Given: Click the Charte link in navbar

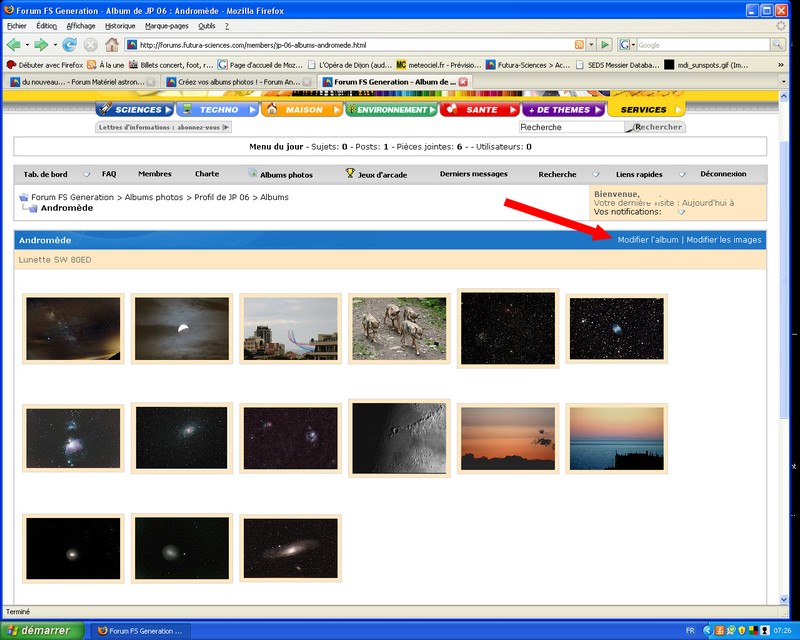Looking at the screenshot, I should pyautogui.click(x=207, y=174).
